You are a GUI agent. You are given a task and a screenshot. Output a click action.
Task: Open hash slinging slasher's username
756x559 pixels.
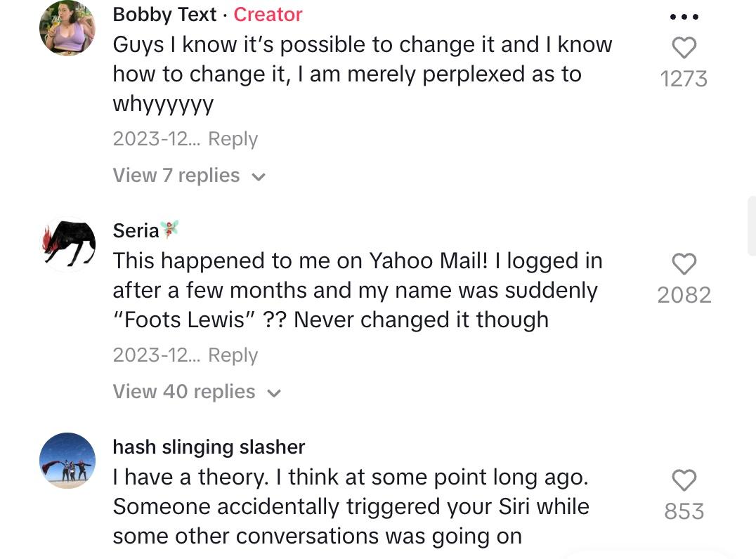209,447
